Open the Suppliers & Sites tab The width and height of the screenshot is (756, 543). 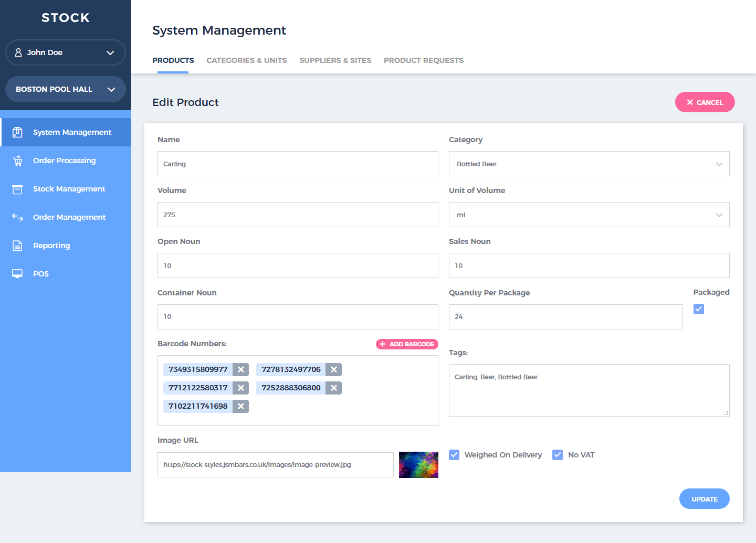click(x=335, y=60)
